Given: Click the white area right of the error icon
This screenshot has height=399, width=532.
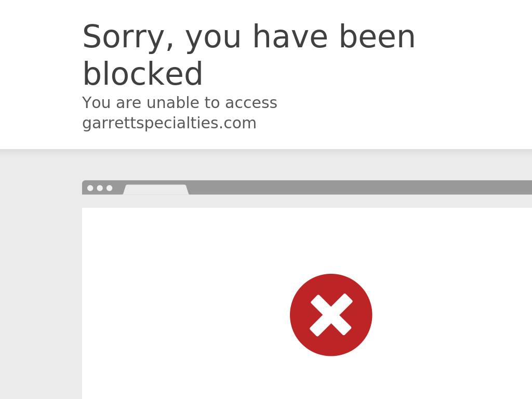Looking at the screenshot, I should point(452,315).
